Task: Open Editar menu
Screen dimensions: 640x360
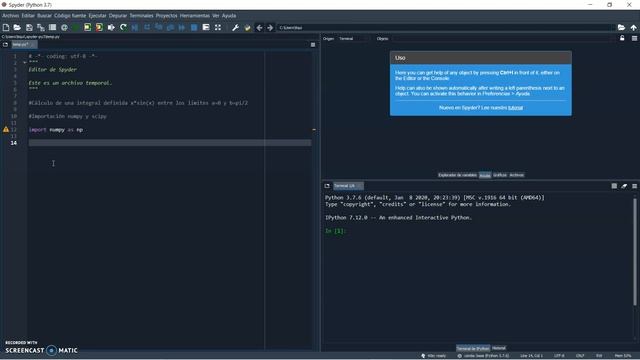Action: click(x=28, y=16)
